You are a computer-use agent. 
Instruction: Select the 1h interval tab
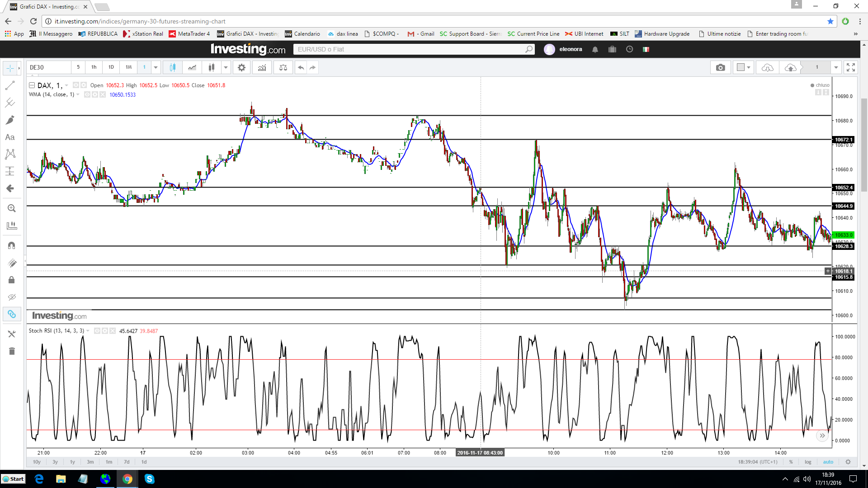(94, 67)
